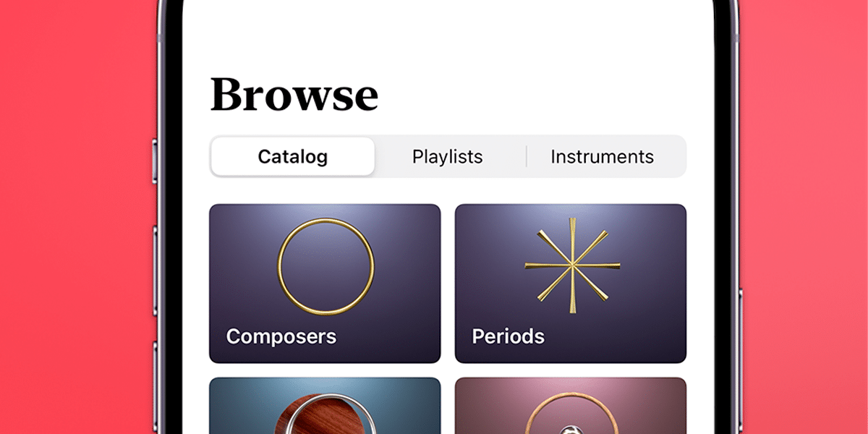Switch to the Playlists tab
This screenshot has width=868, height=434.
447,156
